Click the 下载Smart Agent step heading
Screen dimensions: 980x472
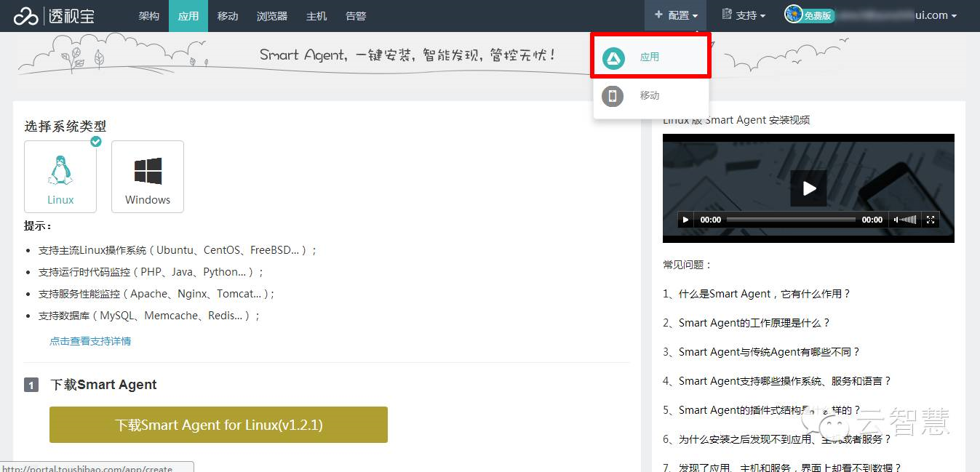[x=103, y=385]
